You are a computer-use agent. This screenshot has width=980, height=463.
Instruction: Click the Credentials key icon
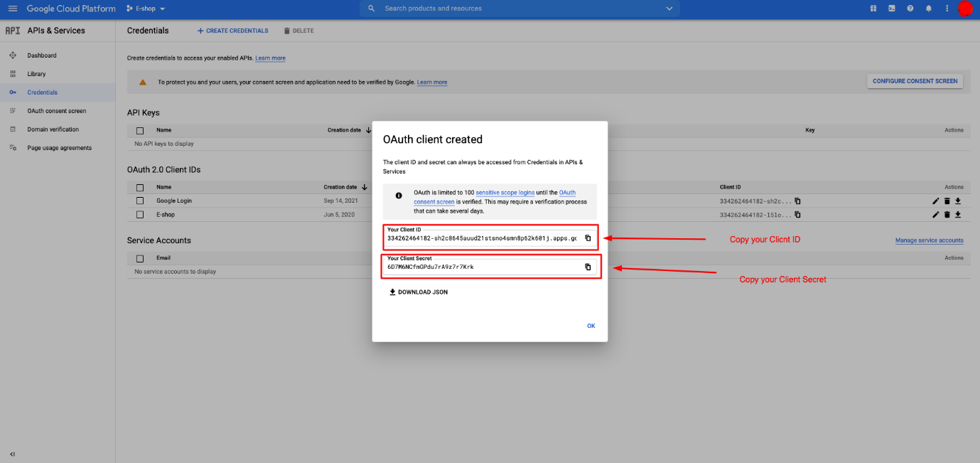13,92
